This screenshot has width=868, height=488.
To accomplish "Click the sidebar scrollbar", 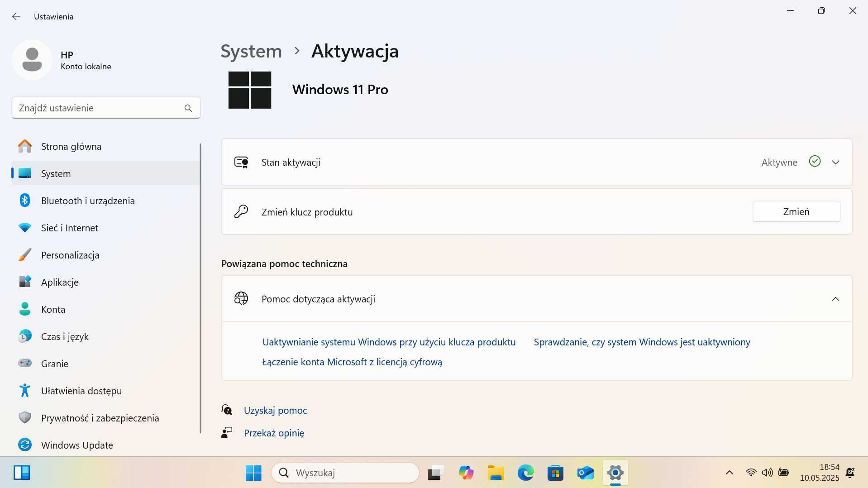I will [200, 288].
